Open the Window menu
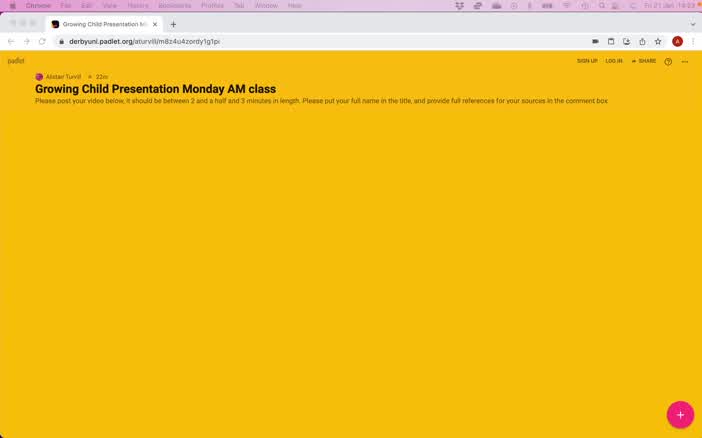The height and width of the screenshot is (438, 702). tap(266, 5)
